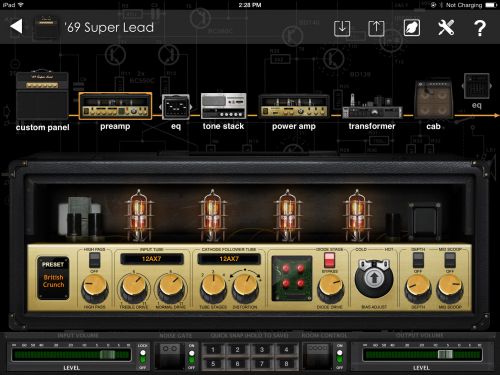Screen dimensions: 500x375
Task: Select the power amp module
Action: [x=294, y=106]
